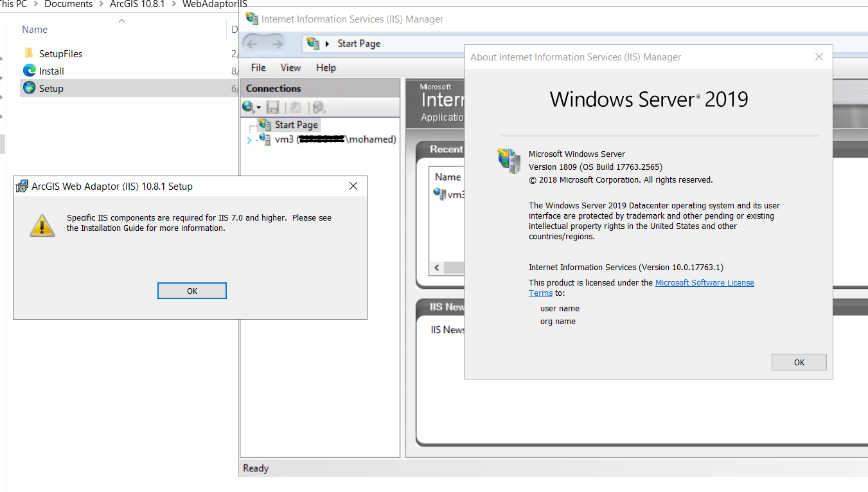
Task: Close the ArcGIS Web Adaptor Setup dialog
Action: click(x=353, y=187)
